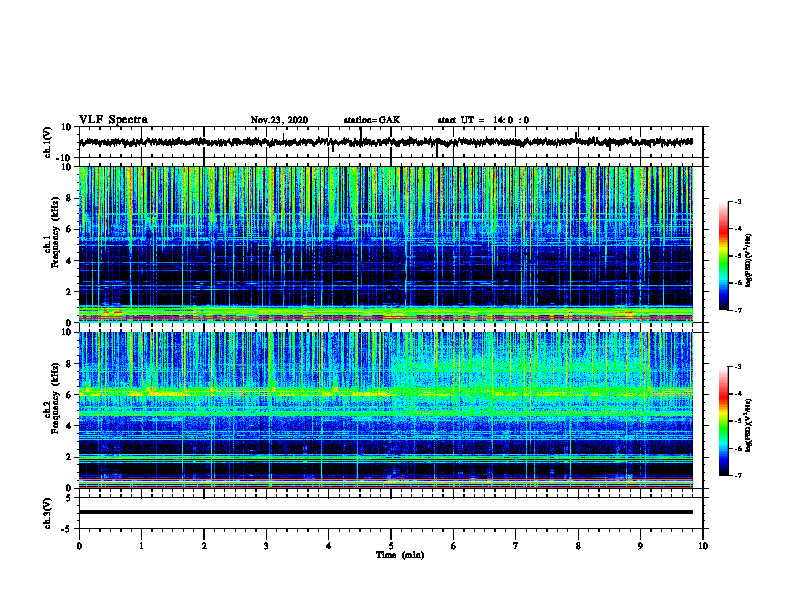Image resolution: width=792 pixels, height=612 pixels.
Task: Select the "Time (min)" axis title
Action: pyautogui.click(x=400, y=555)
